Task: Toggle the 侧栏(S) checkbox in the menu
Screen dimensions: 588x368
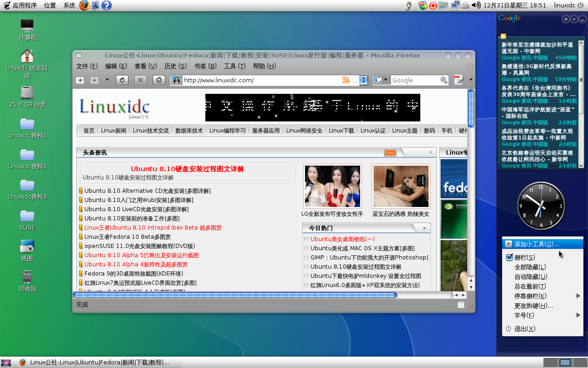Action: click(x=509, y=257)
